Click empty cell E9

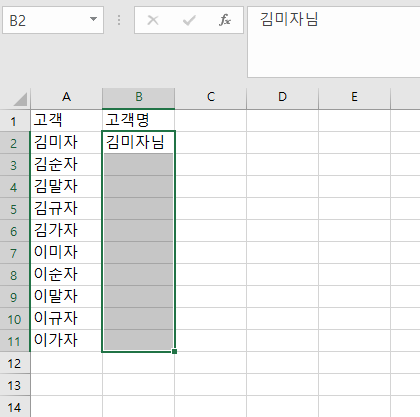pos(354,297)
